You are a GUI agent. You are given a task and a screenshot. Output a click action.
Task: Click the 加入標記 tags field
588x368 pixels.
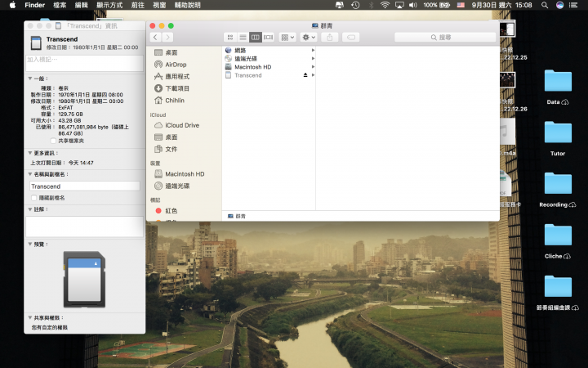(84, 63)
